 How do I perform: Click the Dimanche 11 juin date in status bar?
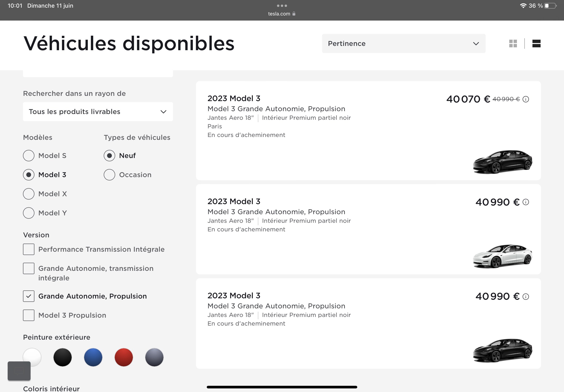pos(50,6)
